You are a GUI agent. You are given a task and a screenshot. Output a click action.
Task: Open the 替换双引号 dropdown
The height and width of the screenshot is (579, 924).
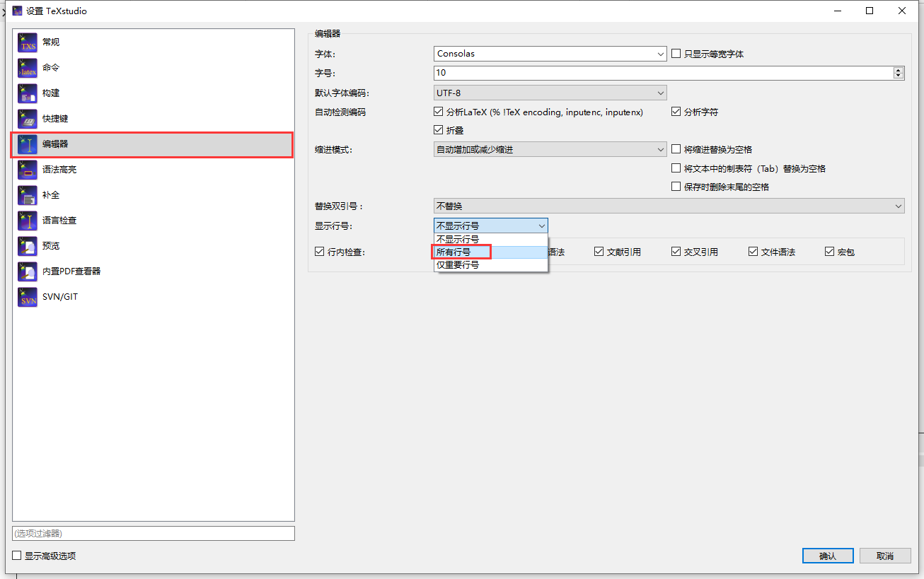coord(669,206)
